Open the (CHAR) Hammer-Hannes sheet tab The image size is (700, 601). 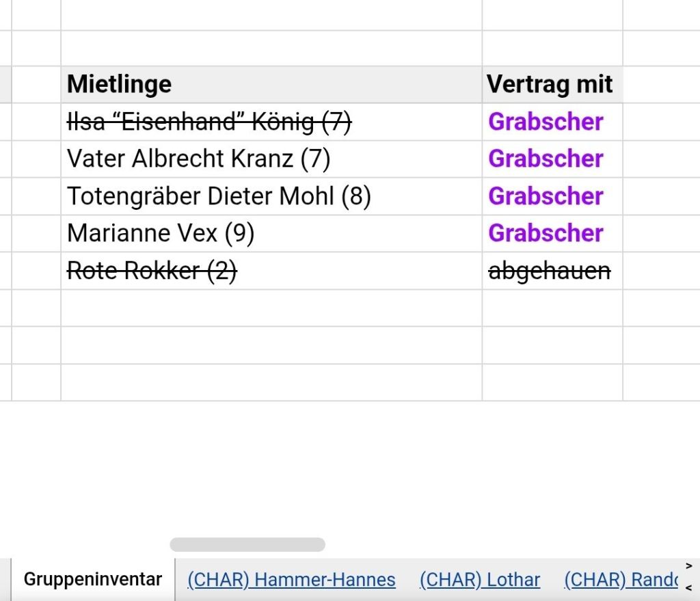[x=291, y=580]
